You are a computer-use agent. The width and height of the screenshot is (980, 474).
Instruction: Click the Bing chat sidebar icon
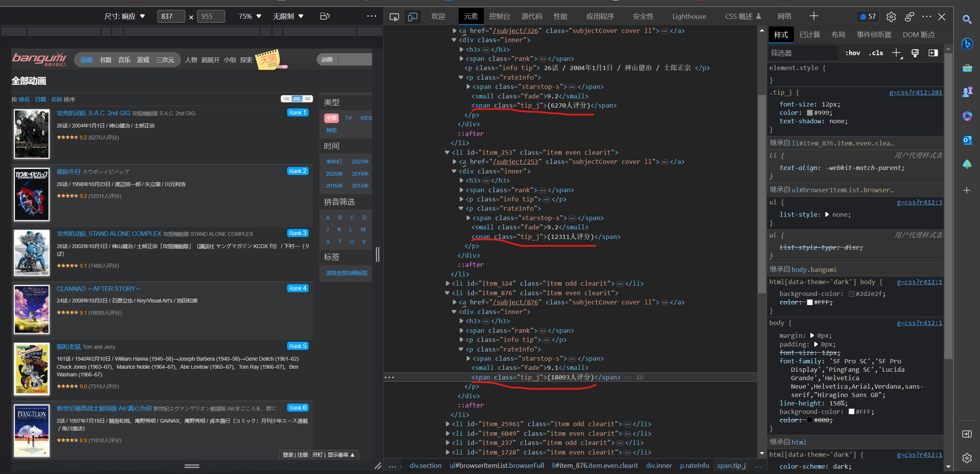pos(967,44)
